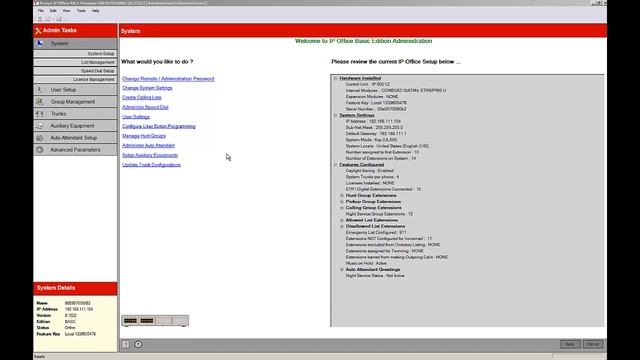
Task: Click the Cancel button
Action: click(x=593, y=344)
